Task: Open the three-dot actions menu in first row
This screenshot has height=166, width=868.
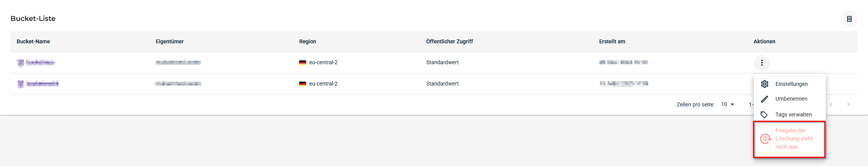Action: 762,63
